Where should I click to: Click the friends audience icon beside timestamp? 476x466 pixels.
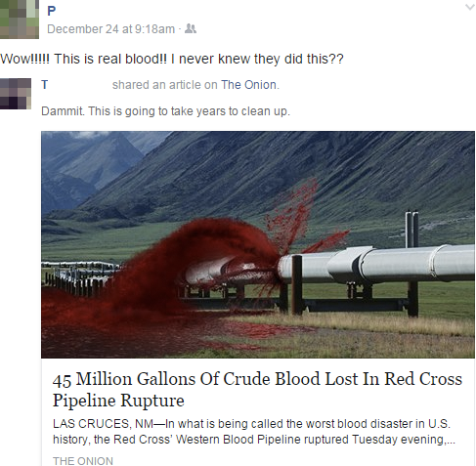click(x=191, y=29)
